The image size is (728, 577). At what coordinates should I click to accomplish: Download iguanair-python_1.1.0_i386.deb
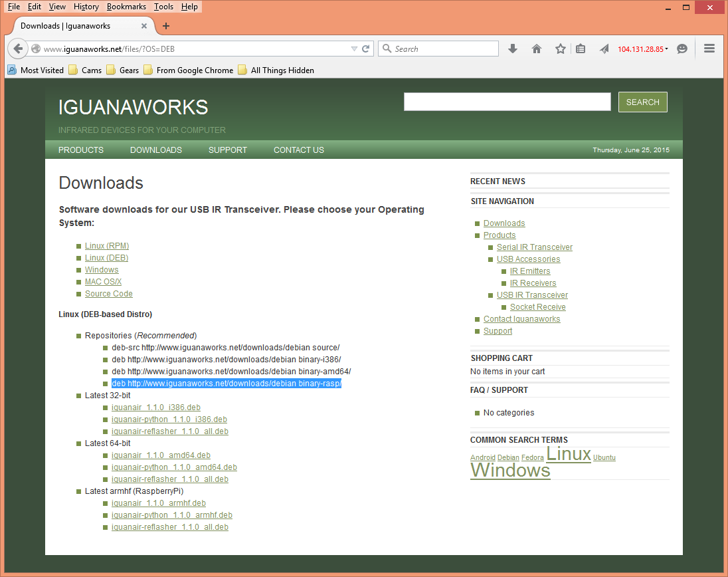(169, 419)
